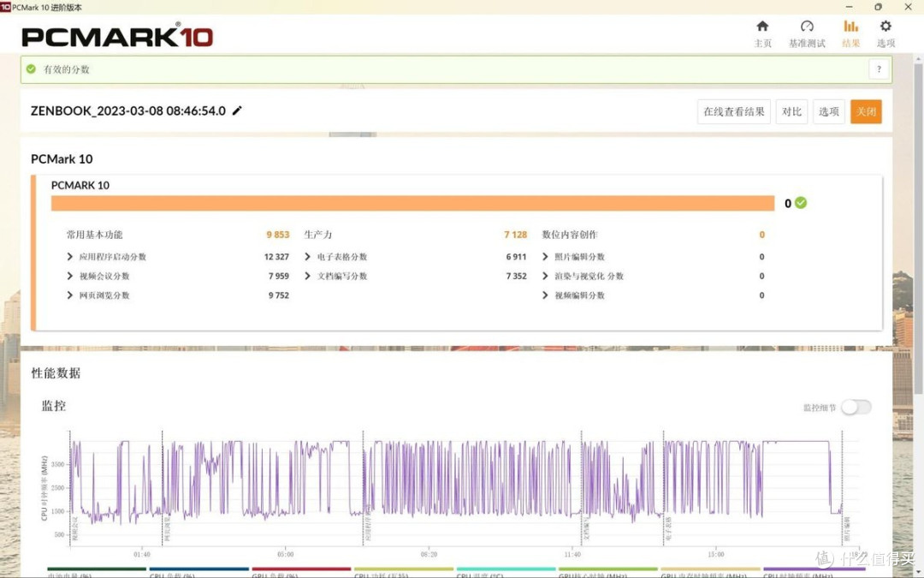This screenshot has width=924, height=578.
Task: Select the tan GPU memory clock legend swatch
Action: coord(711,569)
